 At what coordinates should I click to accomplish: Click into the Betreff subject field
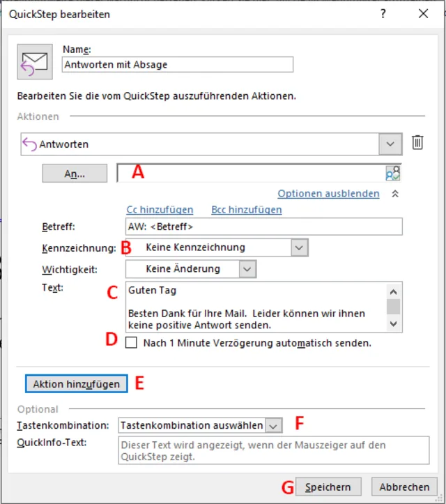pyautogui.click(x=263, y=227)
